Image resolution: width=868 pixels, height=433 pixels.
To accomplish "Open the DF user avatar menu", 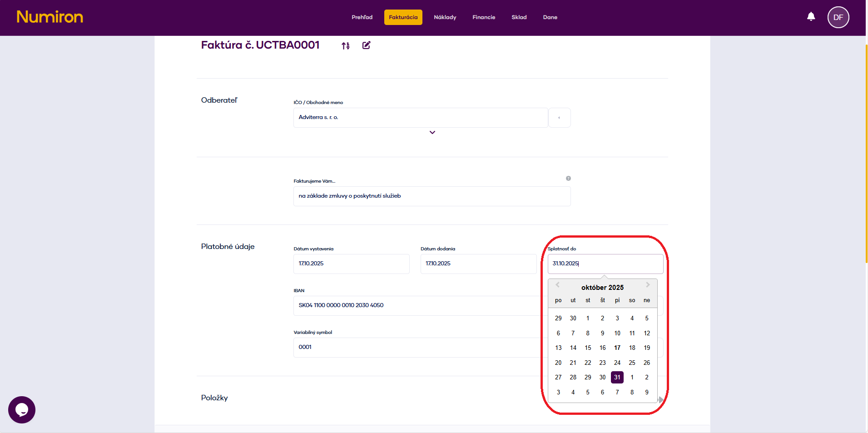I will [x=838, y=17].
